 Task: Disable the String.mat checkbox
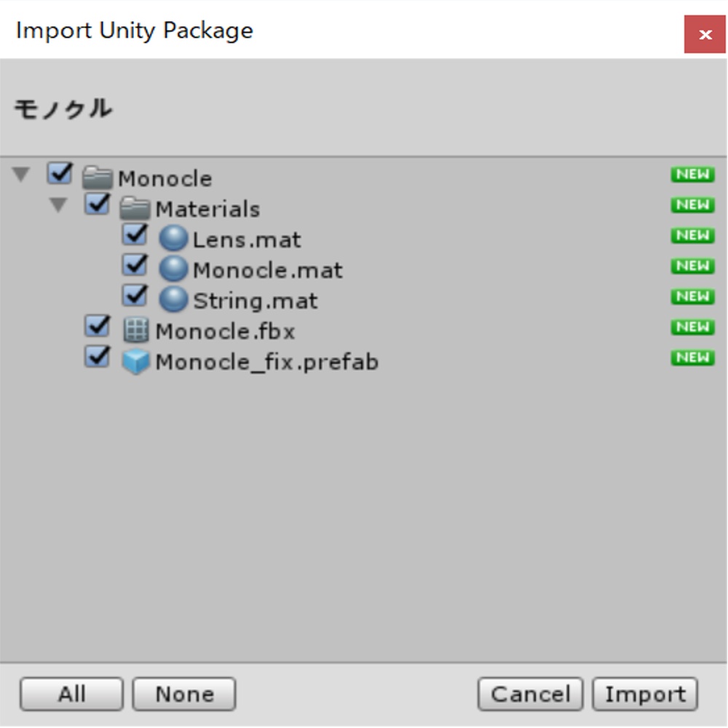click(135, 296)
